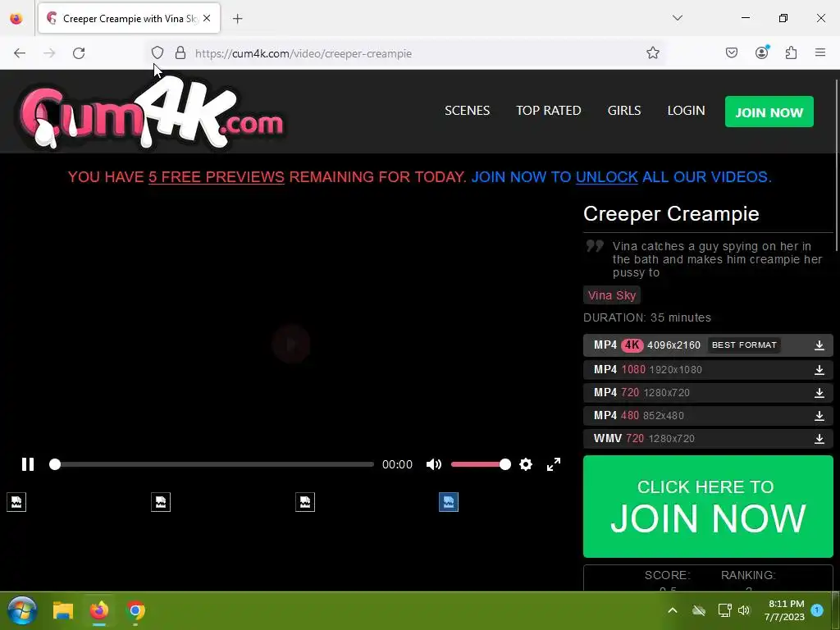Image resolution: width=840 pixels, height=630 pixels.
Task: Open the tracking protection shield panel
Action: pyautogui.click(x=157, y=53)
